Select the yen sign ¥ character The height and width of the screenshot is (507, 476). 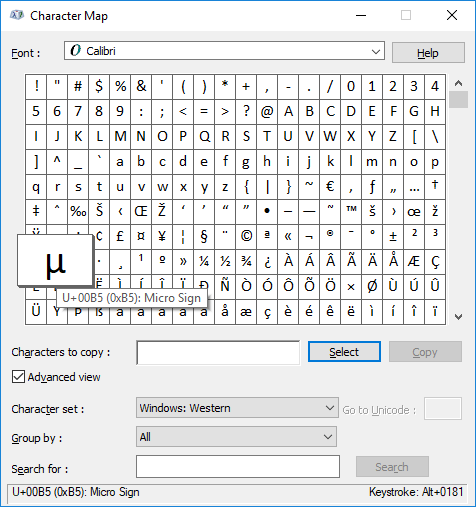pos(162,236)
